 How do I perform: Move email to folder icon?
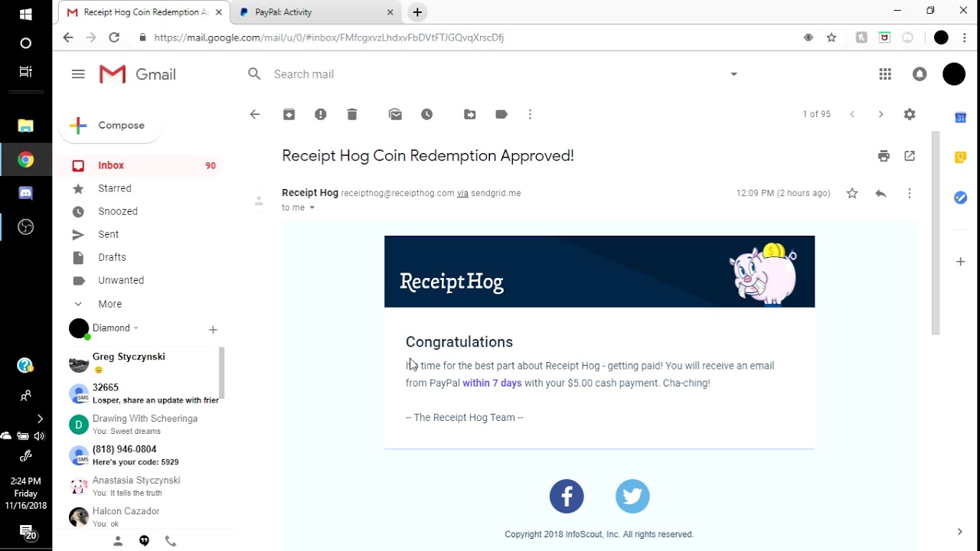[x=470, y=114]
